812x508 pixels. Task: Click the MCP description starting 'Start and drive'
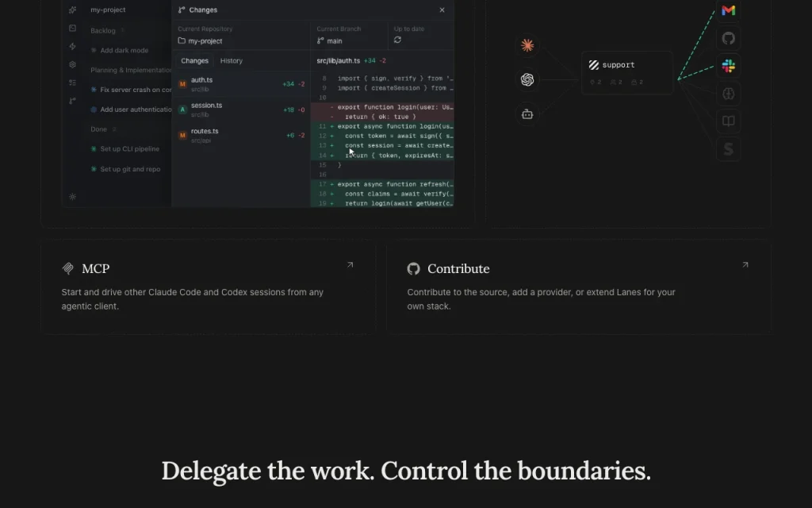pyautogui.click(x=192, y=299)
